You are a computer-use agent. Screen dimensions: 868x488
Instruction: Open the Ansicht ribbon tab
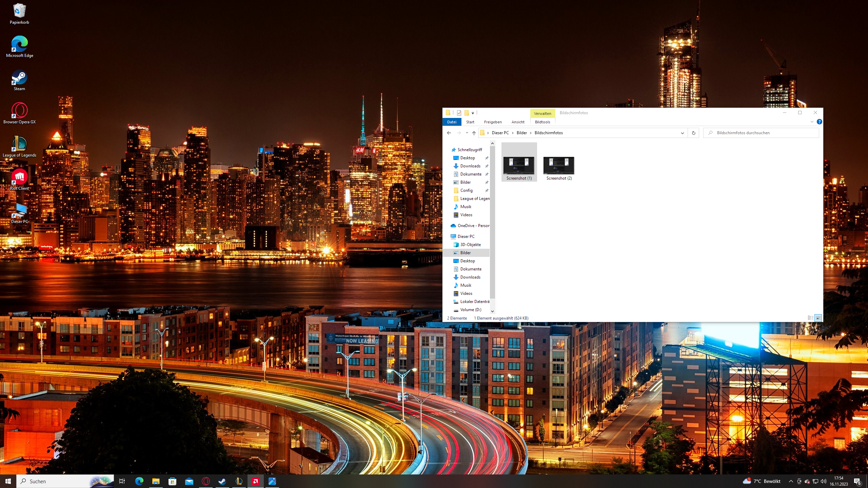tap(518, 122)
